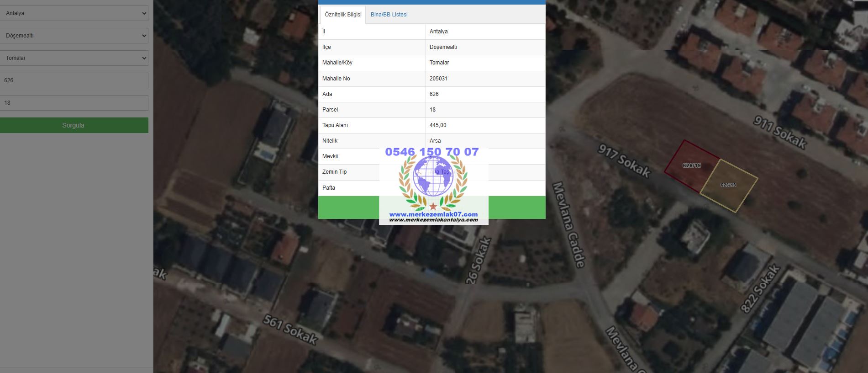Switch to the Öznitelik Bilgisi tab
The width and height of the screenshot is (868, 373).
pyautogui.click(x=343, y=15)
